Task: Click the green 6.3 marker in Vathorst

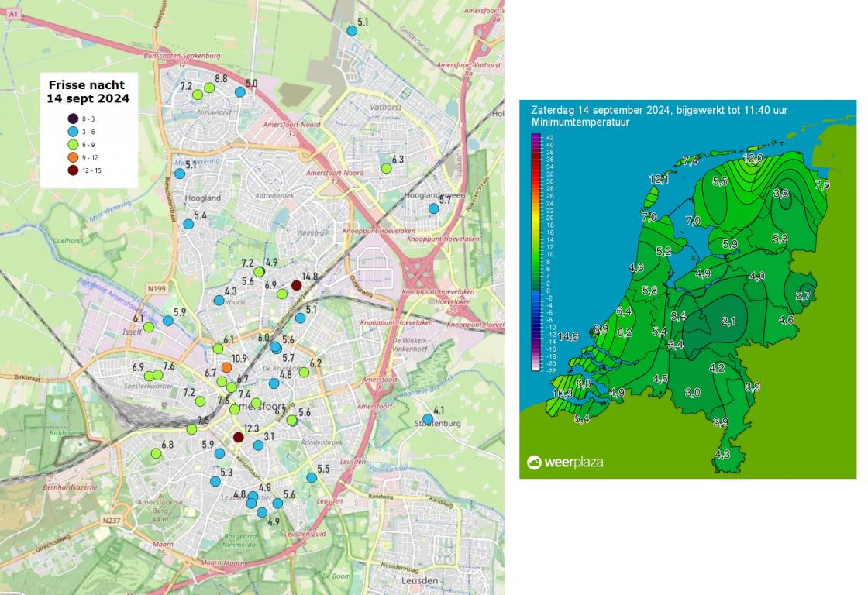Action: (x=386, y=168)
